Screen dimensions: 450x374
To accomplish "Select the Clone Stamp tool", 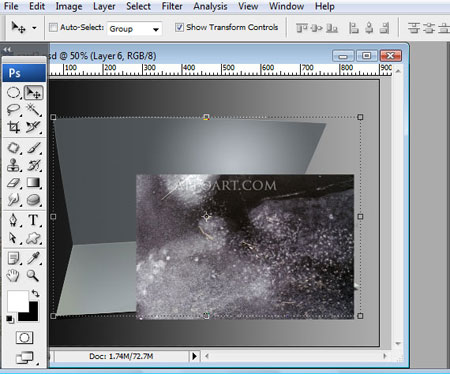I will pos(13,165).
